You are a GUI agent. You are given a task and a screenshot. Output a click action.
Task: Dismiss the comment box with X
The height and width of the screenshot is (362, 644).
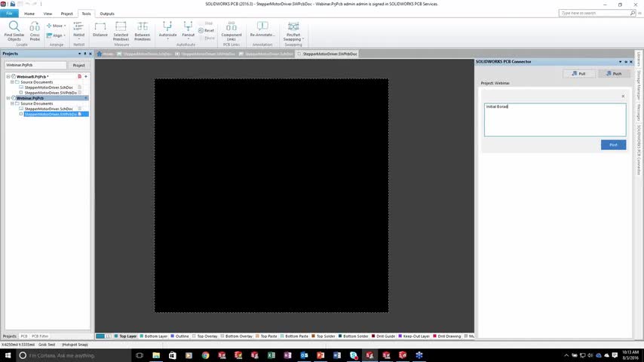click(623, 96)
